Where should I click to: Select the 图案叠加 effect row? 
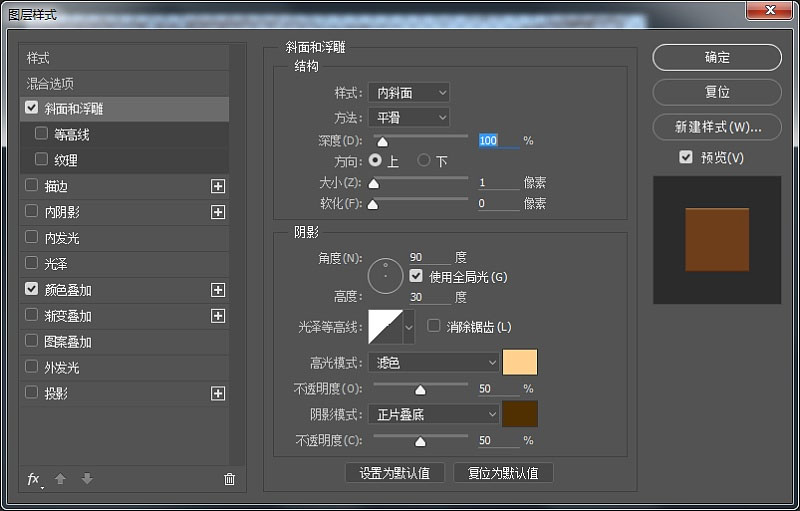(124, 342)
